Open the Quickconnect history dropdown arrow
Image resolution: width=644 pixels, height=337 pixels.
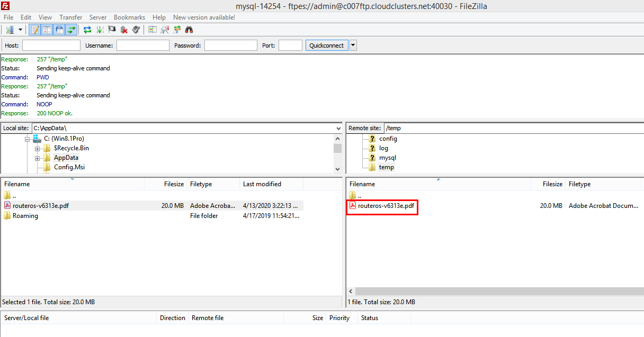click(x=353, y=45)
